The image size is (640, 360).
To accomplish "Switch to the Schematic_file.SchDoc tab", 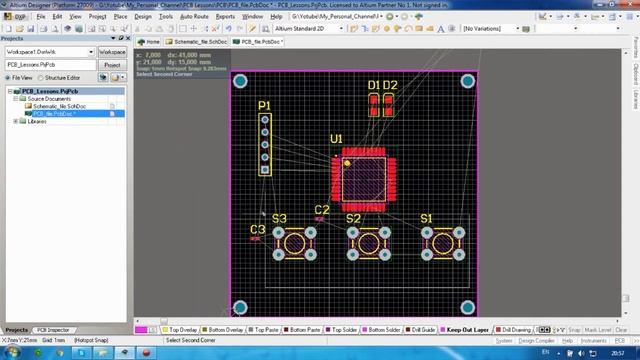I will point(197,42).
